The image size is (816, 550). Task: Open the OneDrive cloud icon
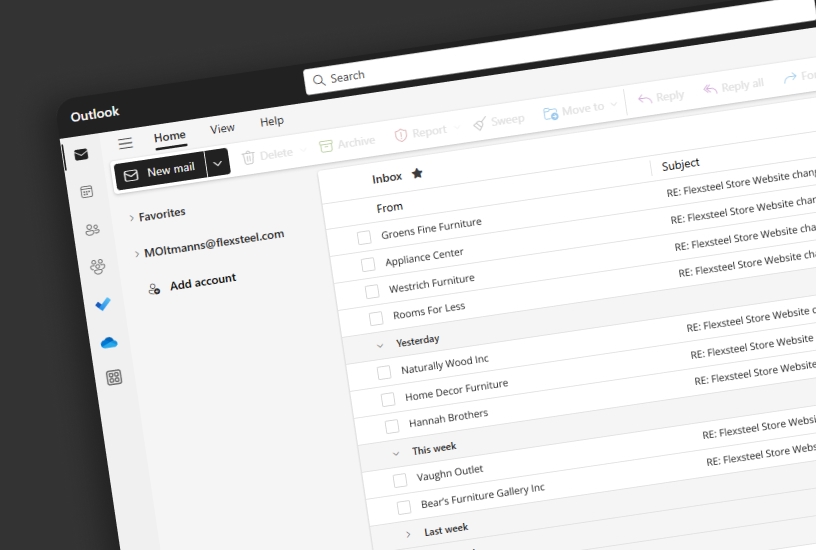tap(109, 342)
